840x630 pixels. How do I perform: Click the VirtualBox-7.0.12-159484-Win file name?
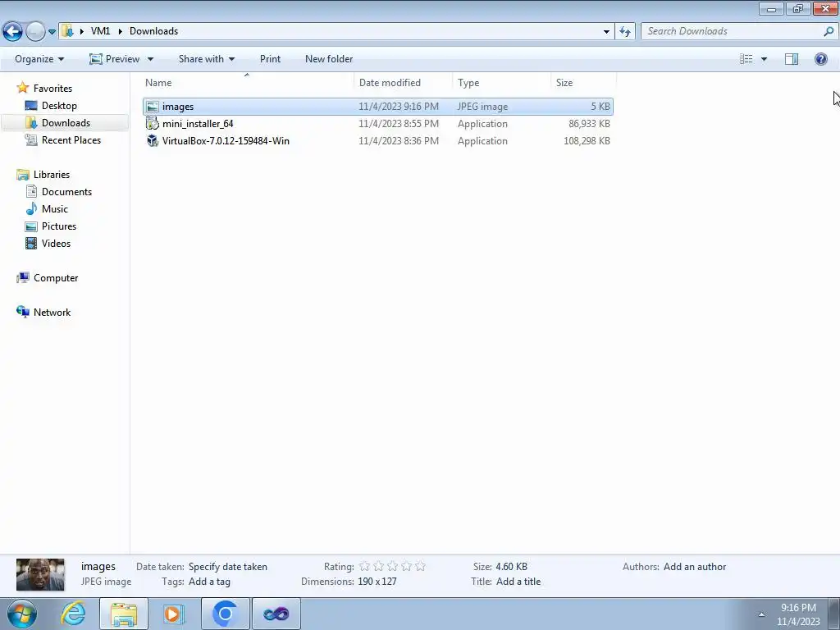click(x=226, y=141)
